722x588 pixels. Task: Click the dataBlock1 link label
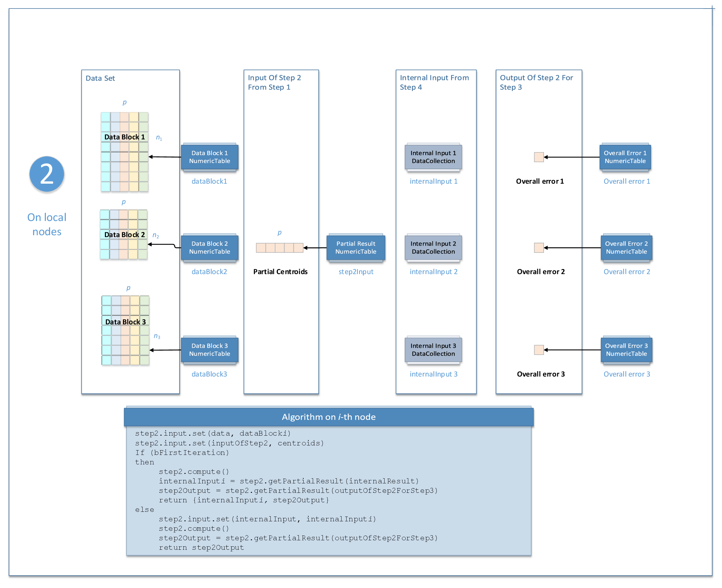coord(209,181)
